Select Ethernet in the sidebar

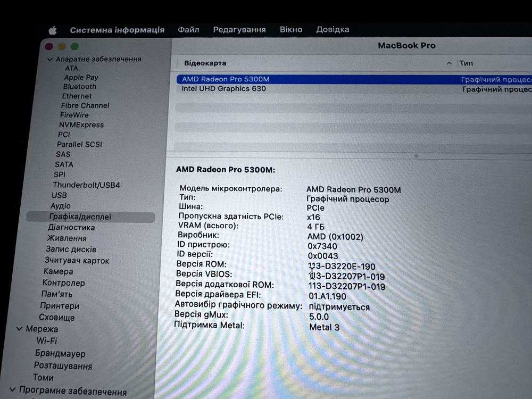(77, 96)
